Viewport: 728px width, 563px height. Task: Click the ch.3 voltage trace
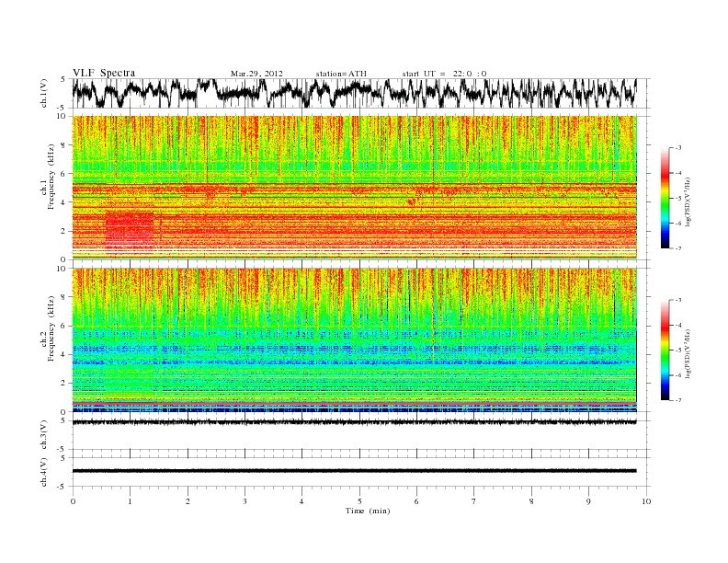click(354, 422)
